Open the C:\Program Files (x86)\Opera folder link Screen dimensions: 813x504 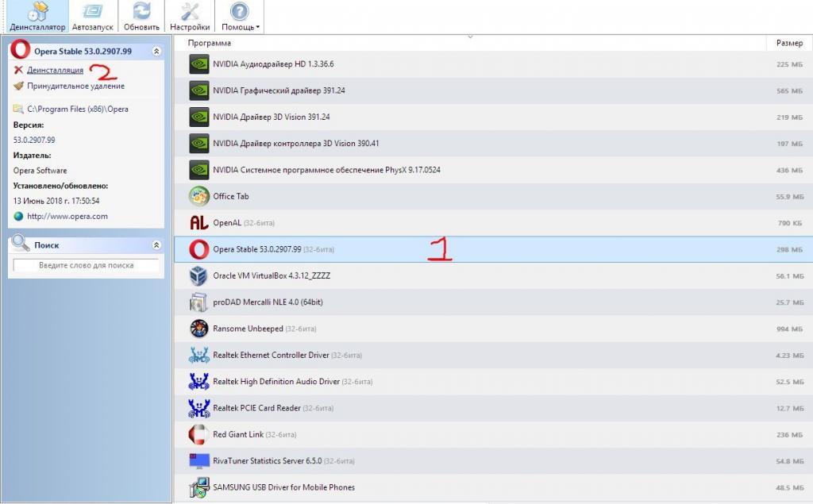(78, 109)
